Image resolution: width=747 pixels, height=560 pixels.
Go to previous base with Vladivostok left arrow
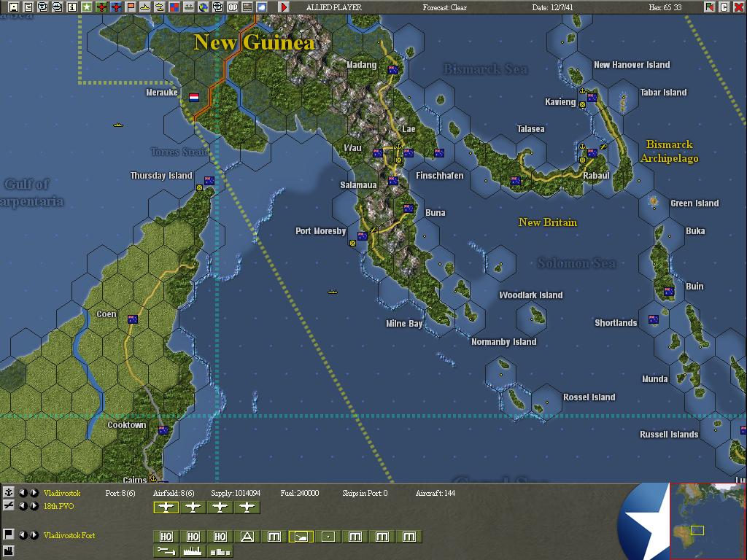point(23,493)
